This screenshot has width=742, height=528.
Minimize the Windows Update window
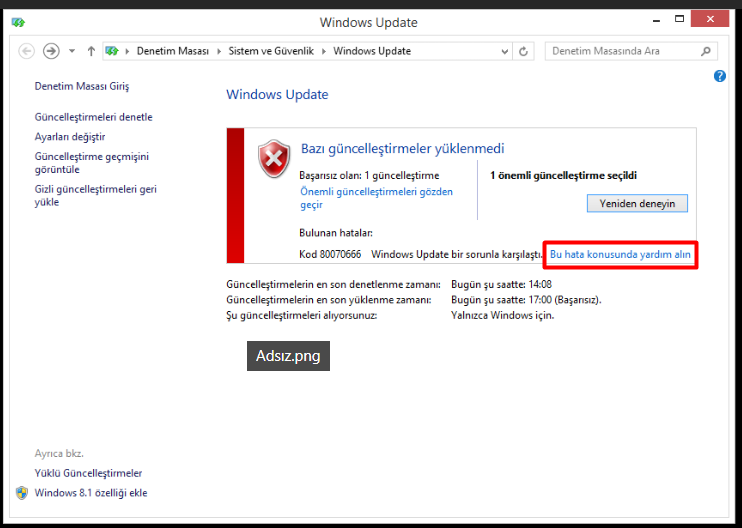pos(656,21)
